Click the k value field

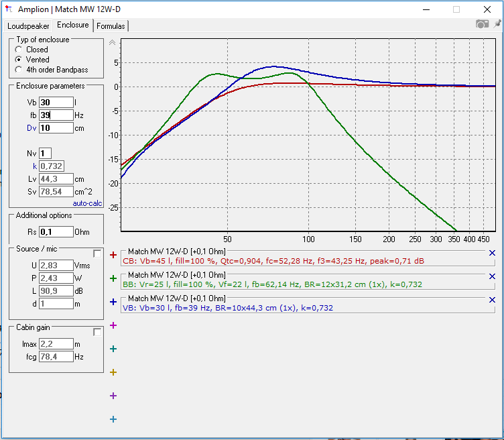tap(52, 166)
